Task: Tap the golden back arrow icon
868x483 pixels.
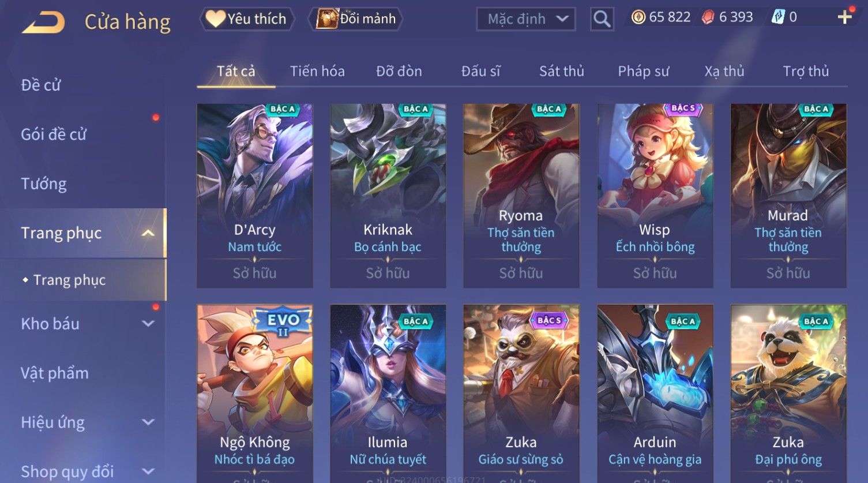Action: 43,23
